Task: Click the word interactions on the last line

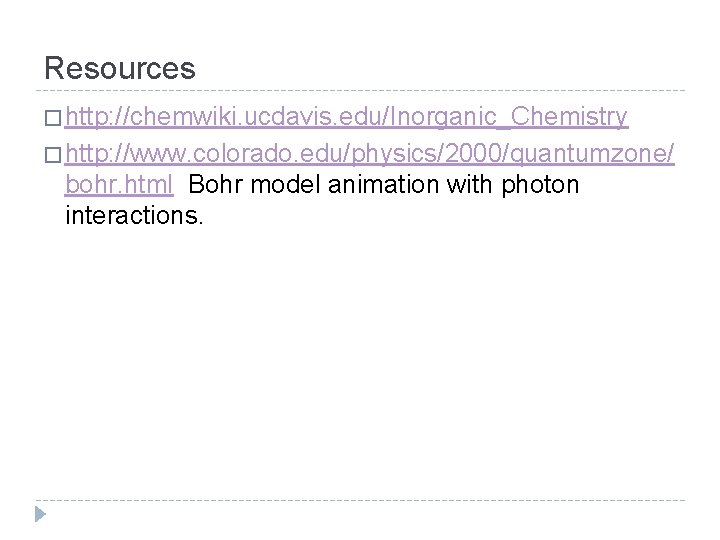Action: [134, 215]
